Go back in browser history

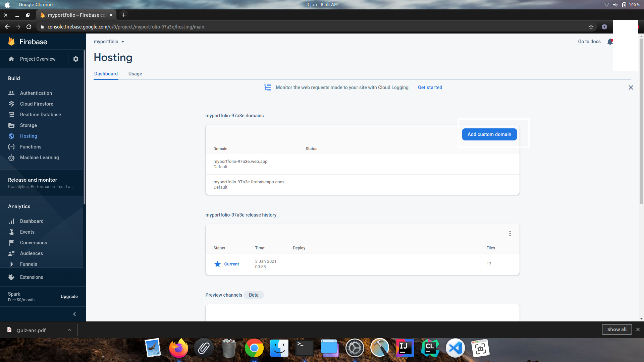(7, 27)
